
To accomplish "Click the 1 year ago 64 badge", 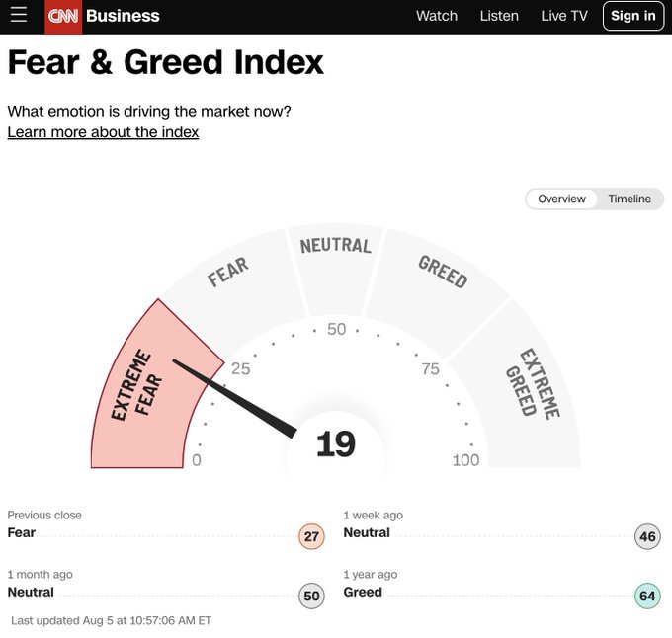I will coord(647,597).
